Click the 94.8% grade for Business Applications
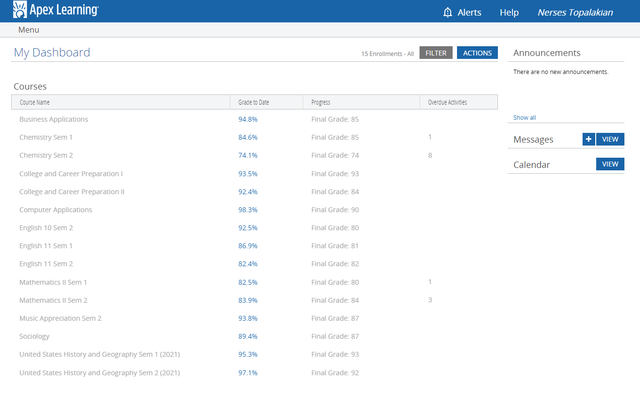The height and width of the screenshot is (403, 640). tap(248, 119)
